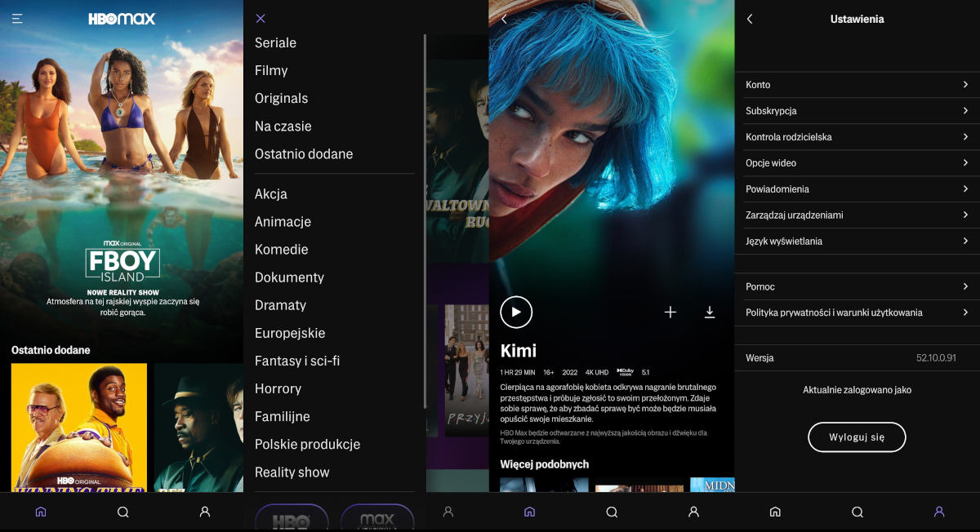
Task: Go back from the Kimi details page
Action: [504, 19]
